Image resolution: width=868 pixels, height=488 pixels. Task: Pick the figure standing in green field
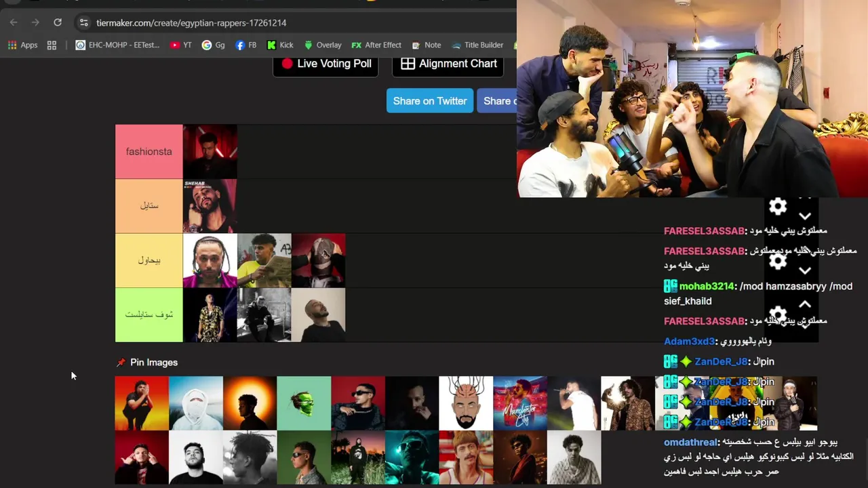pyautogui.click(x=358, y=457)
